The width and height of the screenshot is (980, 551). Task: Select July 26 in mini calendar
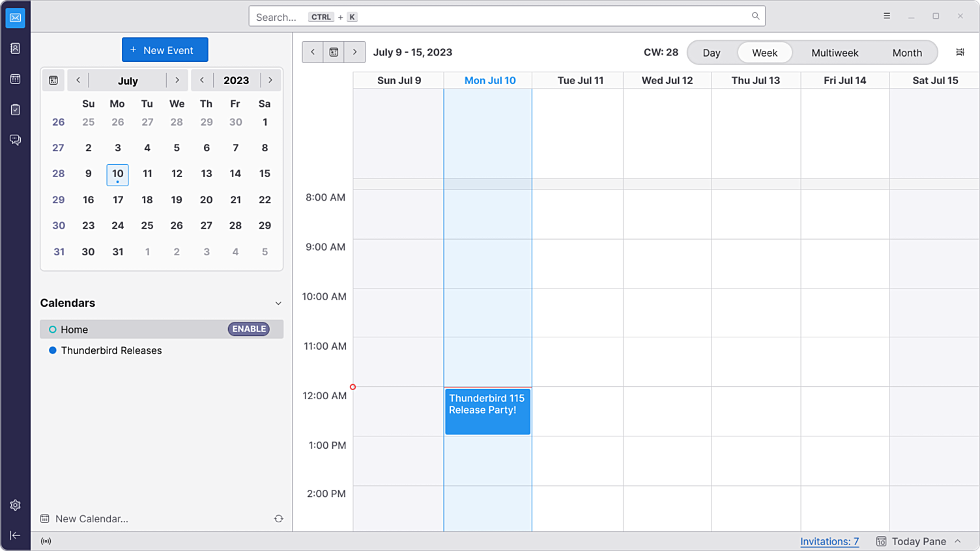tap(177, 226)
